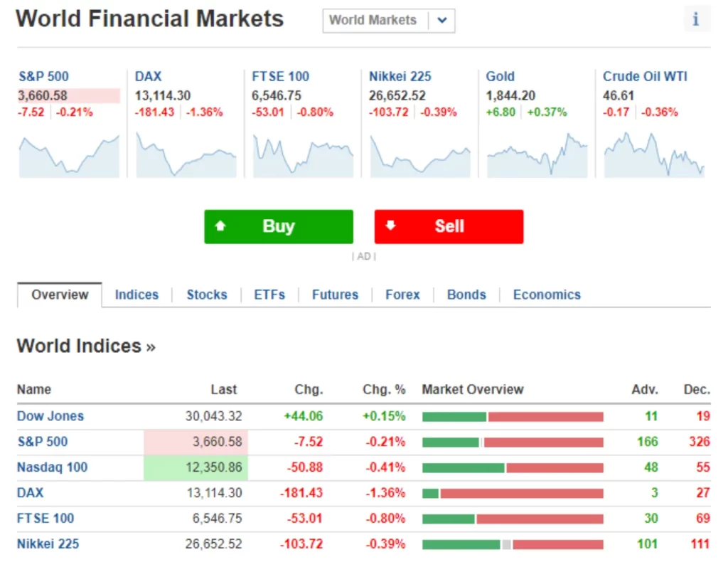
Task: Click the red Sell button
Action: click(449, 226)
